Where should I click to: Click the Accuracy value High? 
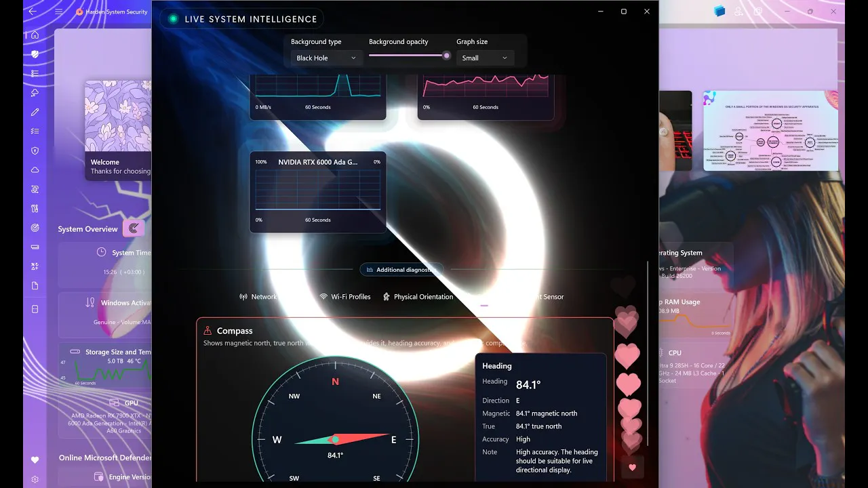tap(523, 439)
